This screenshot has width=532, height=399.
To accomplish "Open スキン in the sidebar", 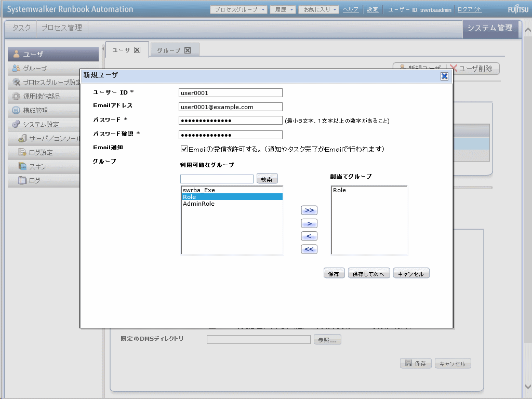I will 44,166.
